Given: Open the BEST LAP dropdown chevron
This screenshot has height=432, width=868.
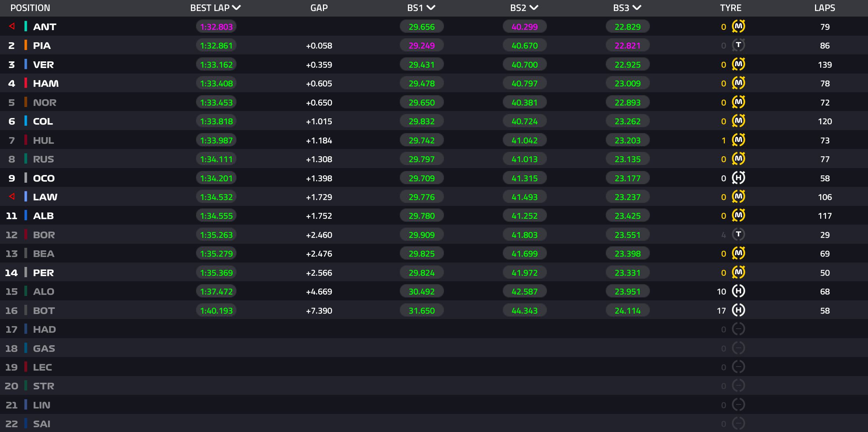Looking at the screenshot, I should pyautogui.click(x=236, y=8).
